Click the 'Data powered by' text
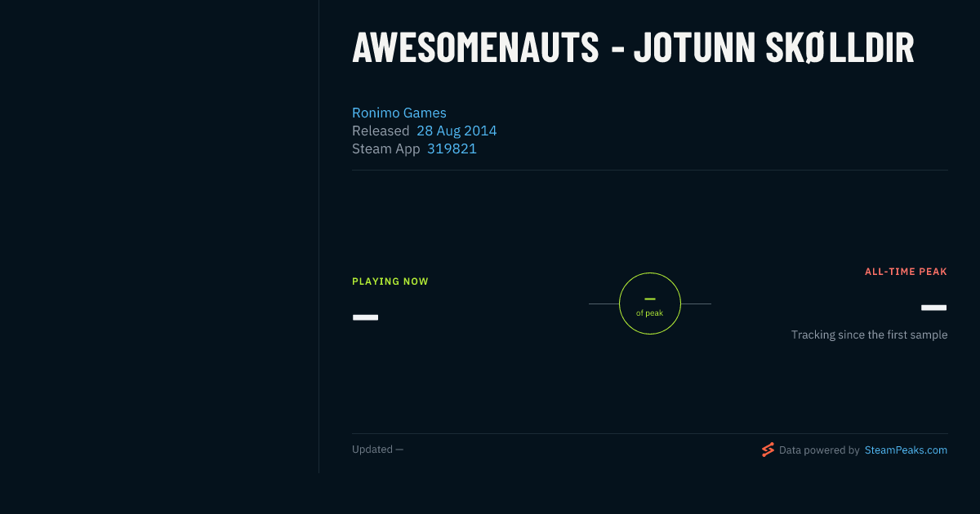The height and width of the screenshot is (514, 980). tap(819, 450)
